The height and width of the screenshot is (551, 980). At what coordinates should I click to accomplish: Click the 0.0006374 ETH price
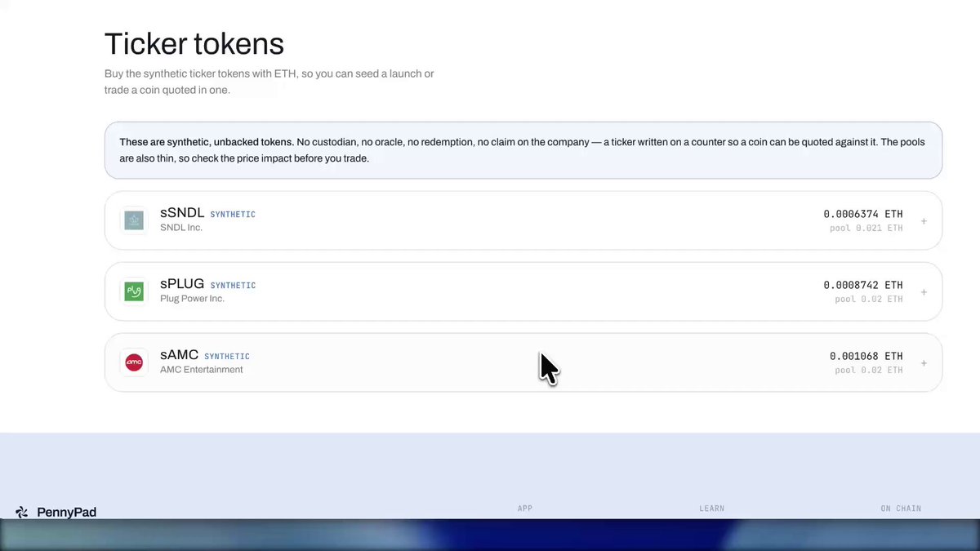click(863, 215)
